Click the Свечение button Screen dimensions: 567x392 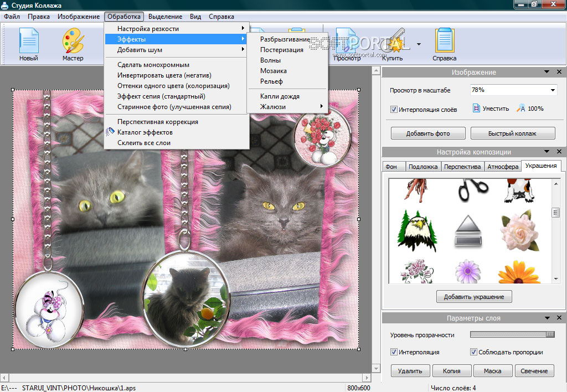point(534,370)
